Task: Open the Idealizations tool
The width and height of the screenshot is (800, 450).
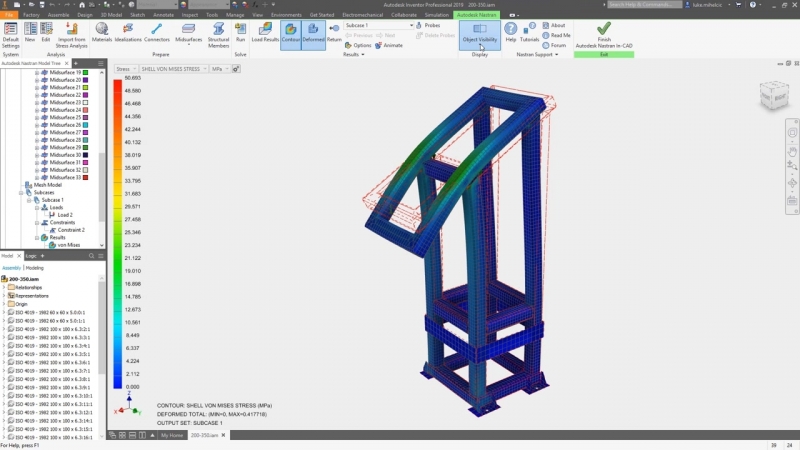Action: point(128,33)
